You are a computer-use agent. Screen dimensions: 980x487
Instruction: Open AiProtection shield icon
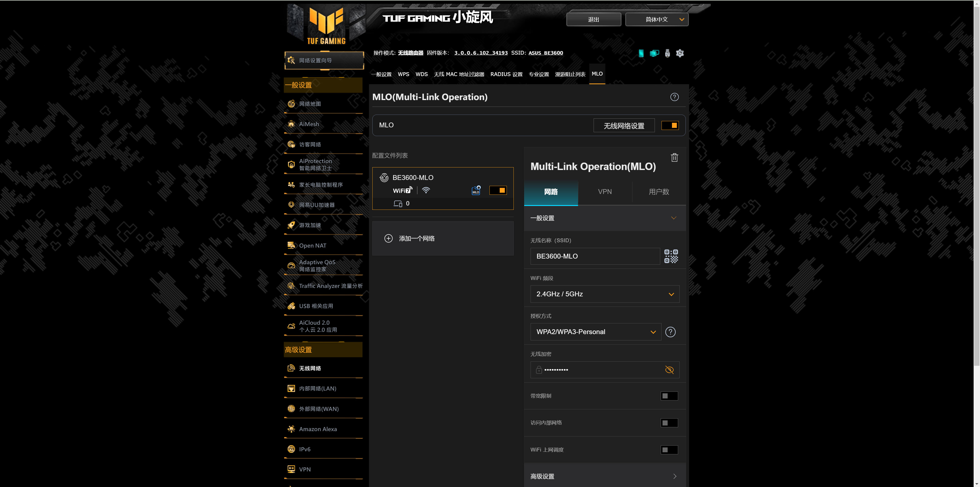coord(291,164)
